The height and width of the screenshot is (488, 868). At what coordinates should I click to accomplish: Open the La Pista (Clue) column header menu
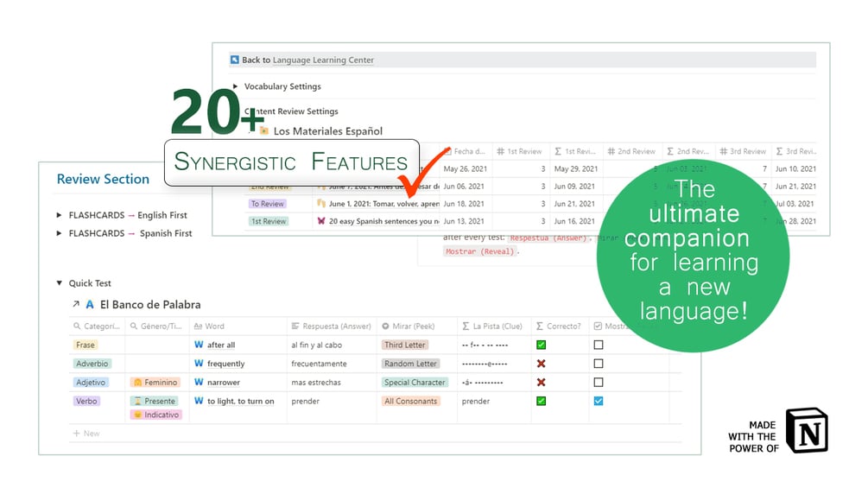pos(494,326)
